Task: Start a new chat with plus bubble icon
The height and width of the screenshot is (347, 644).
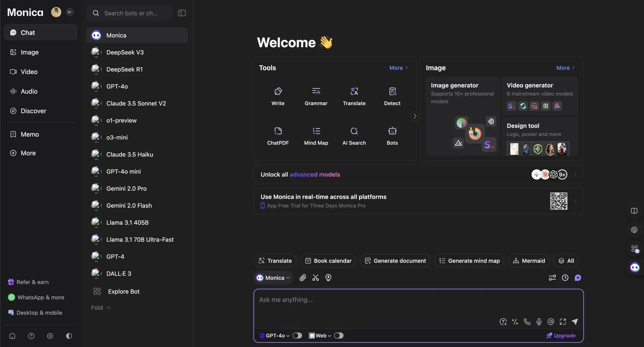Action: point(578,278)
